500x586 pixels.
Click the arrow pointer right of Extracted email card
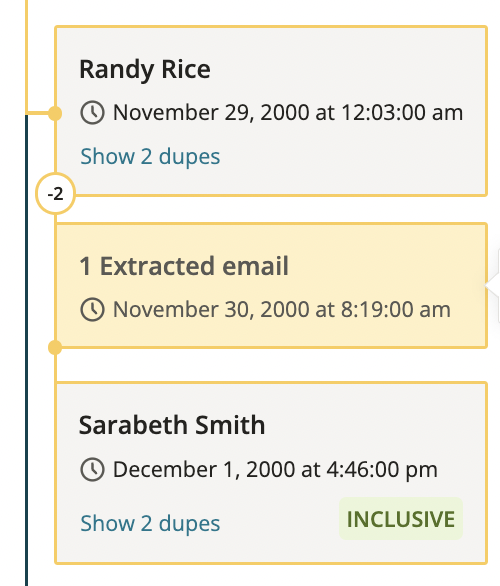click(x=492, y=285)
